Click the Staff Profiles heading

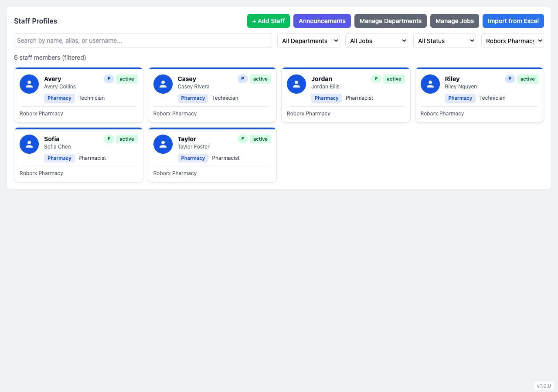click(35, 21)
